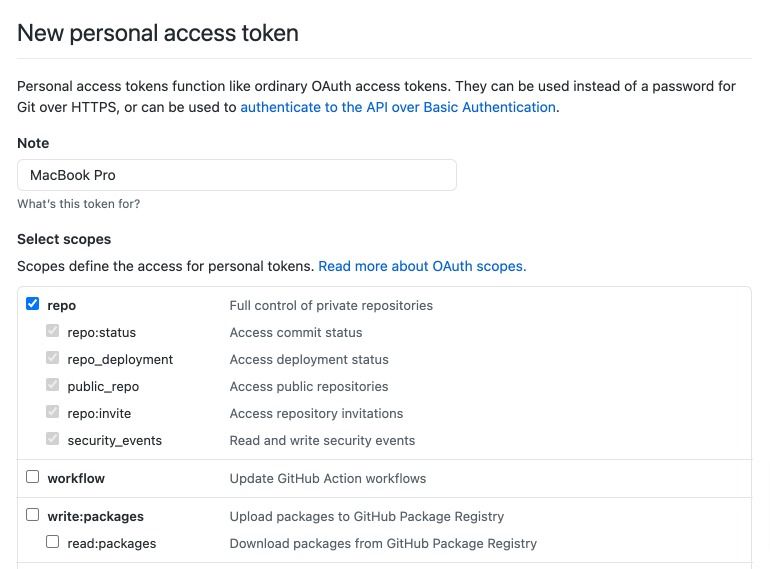Check the read:packages scope checkbox

tap(53, 542)
